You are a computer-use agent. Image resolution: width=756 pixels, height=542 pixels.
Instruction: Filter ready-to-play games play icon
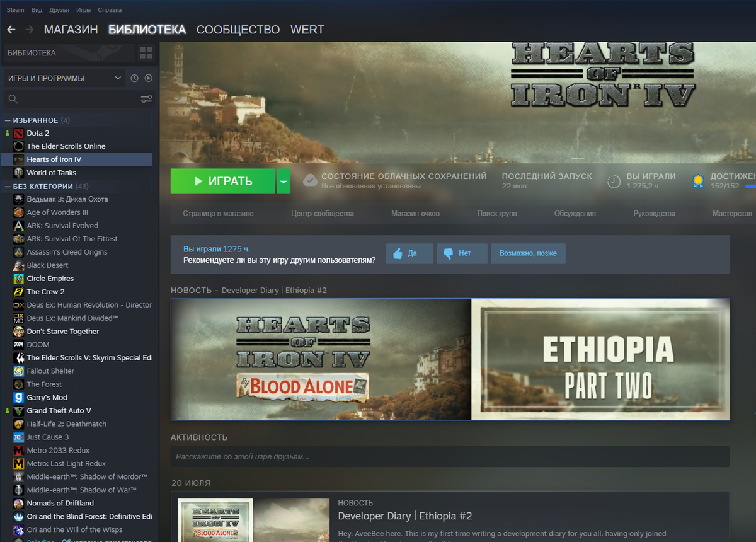(149, 78)
